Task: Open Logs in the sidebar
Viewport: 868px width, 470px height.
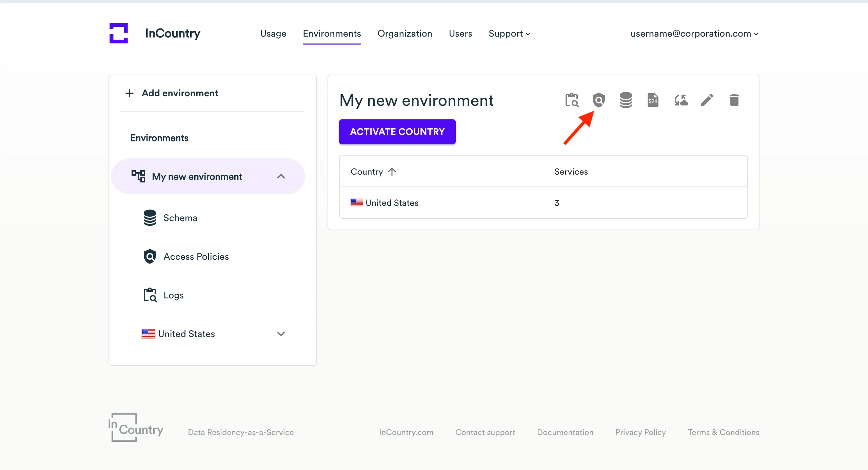Action: click(x=173, y=295)
